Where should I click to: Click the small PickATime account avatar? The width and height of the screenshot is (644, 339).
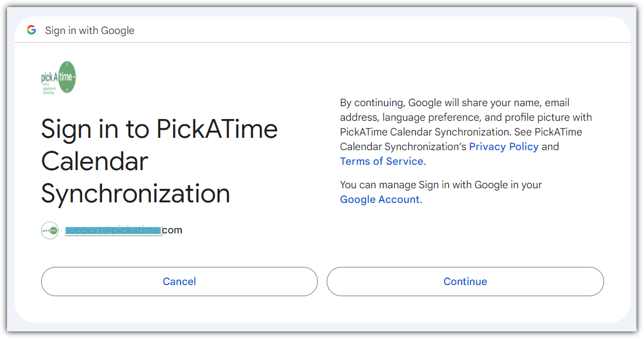click(50, 230)
